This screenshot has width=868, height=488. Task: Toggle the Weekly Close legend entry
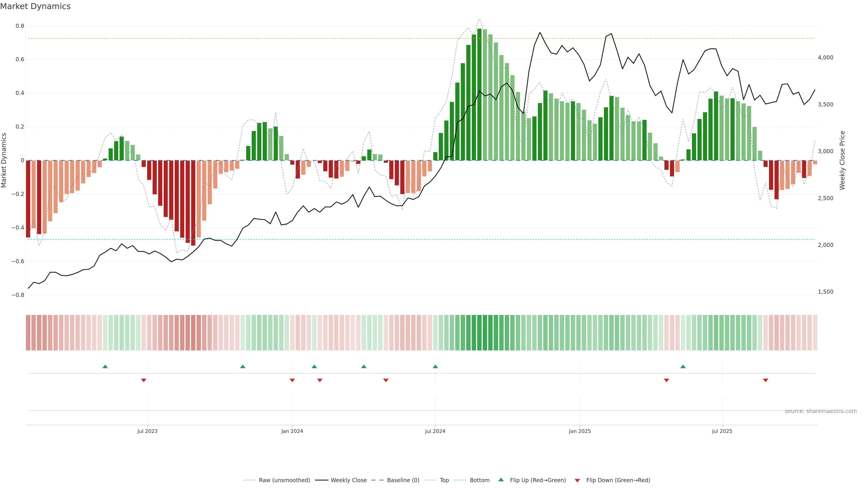[348, 480]
